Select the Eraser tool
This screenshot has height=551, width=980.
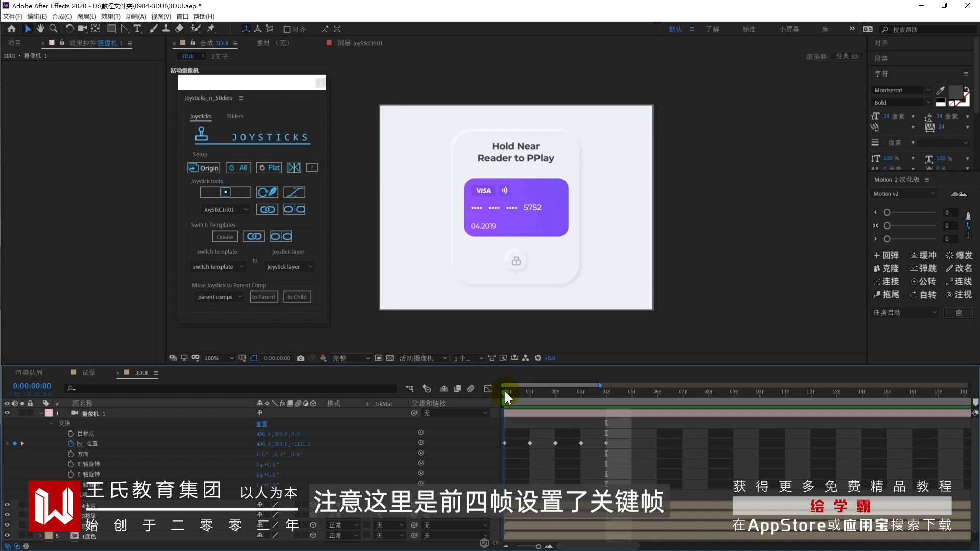point(179,29)
